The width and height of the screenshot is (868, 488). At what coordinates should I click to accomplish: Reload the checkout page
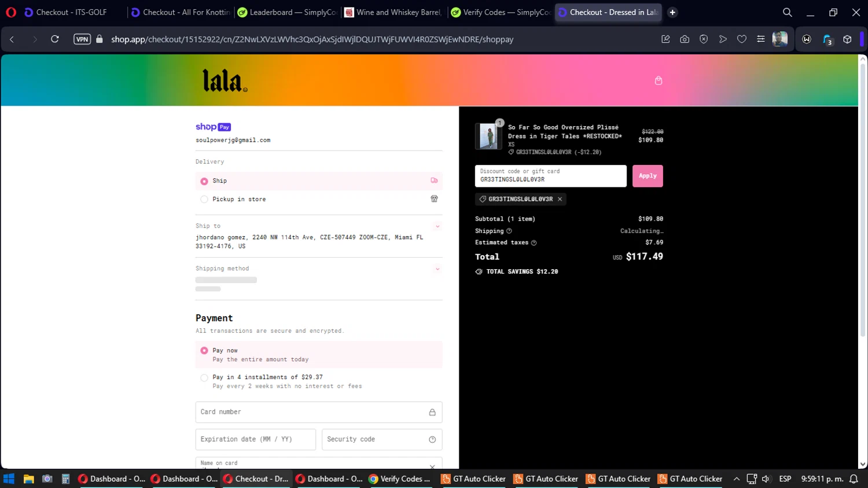[55, 39]
